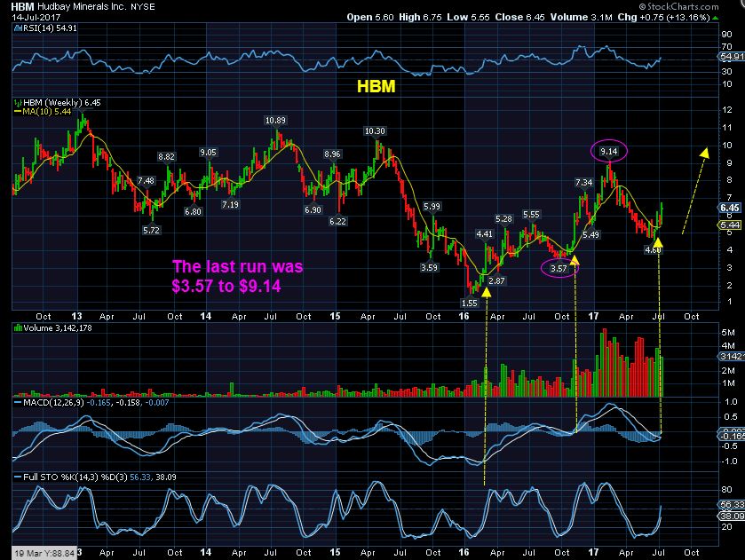Click the 10.89 peak price label
The height and width of the screenshot is (560, 745).
(275, 121)
